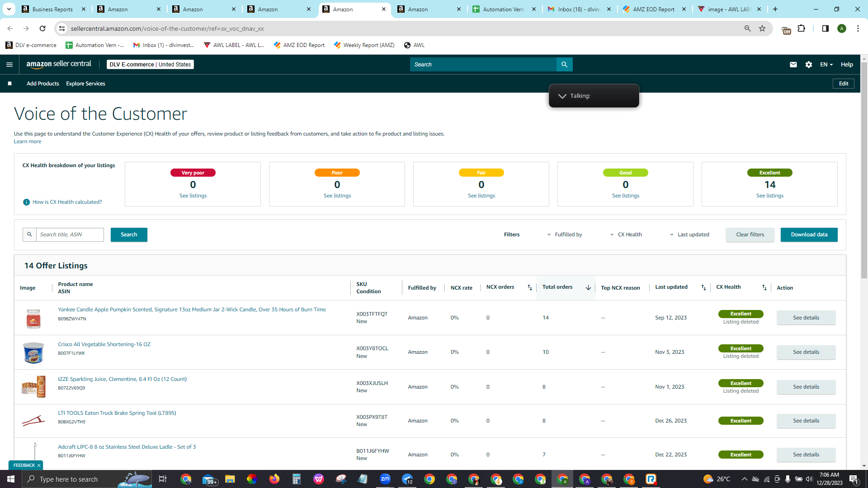Click the Weekly Report (AMZ) bookmark

point(364,45)
